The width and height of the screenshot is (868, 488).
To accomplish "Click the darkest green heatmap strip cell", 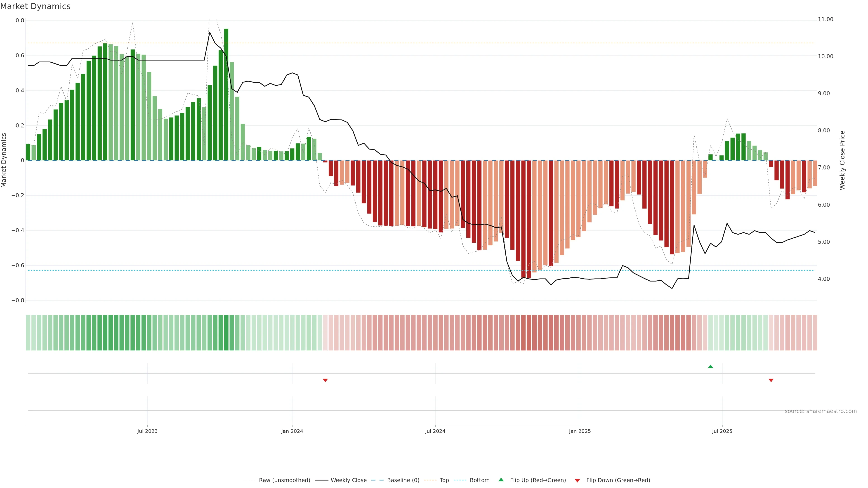I will tap(226, 332).
